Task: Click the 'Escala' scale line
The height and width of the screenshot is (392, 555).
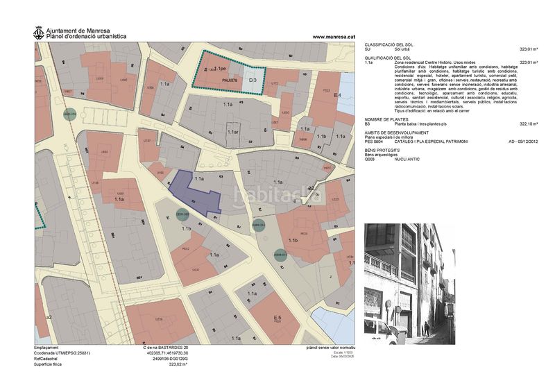Action: (x=343, y=352)
